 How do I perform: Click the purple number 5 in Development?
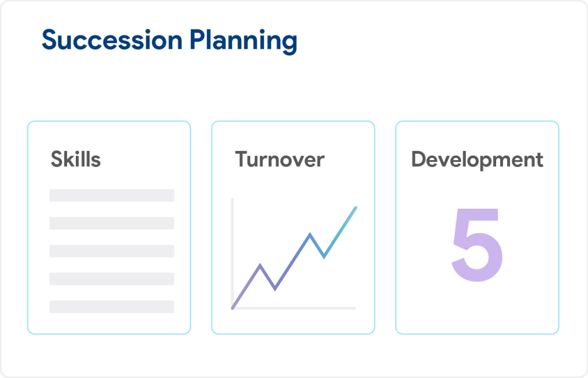pyautogui.click(x=477, y=245)
